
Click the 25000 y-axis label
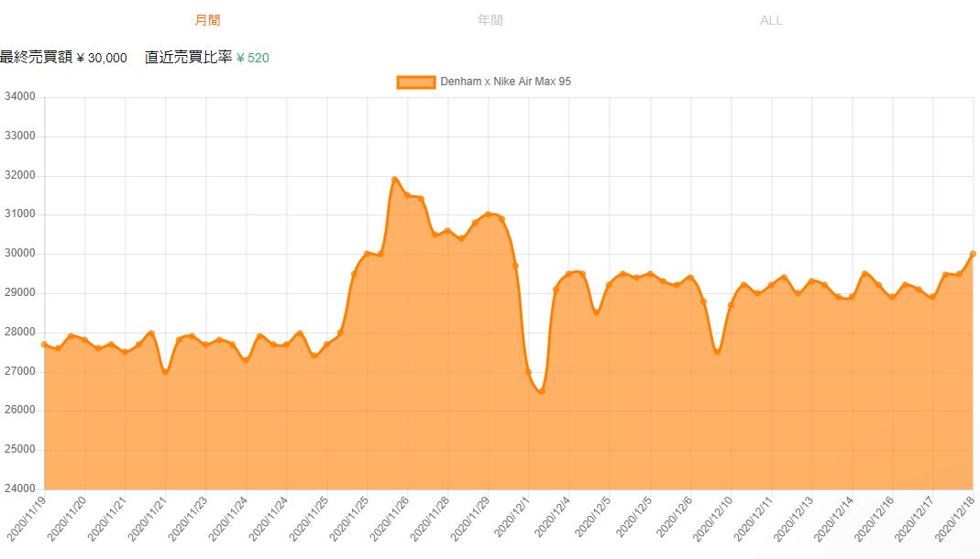(x=20, y=449)
